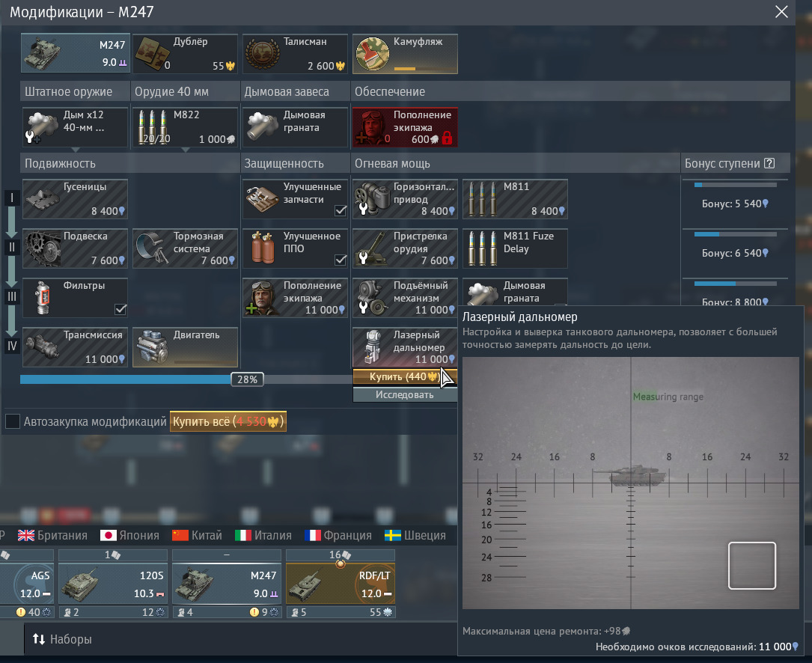Click the Исследовать research button
The width and height of the screenshot is (812, 663).
coord(404,394)
